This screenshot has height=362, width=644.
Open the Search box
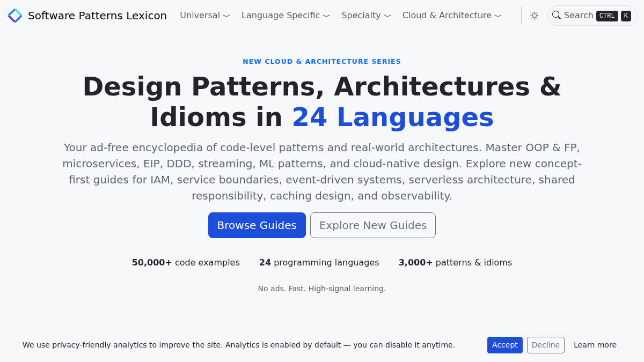pos(592,16)
